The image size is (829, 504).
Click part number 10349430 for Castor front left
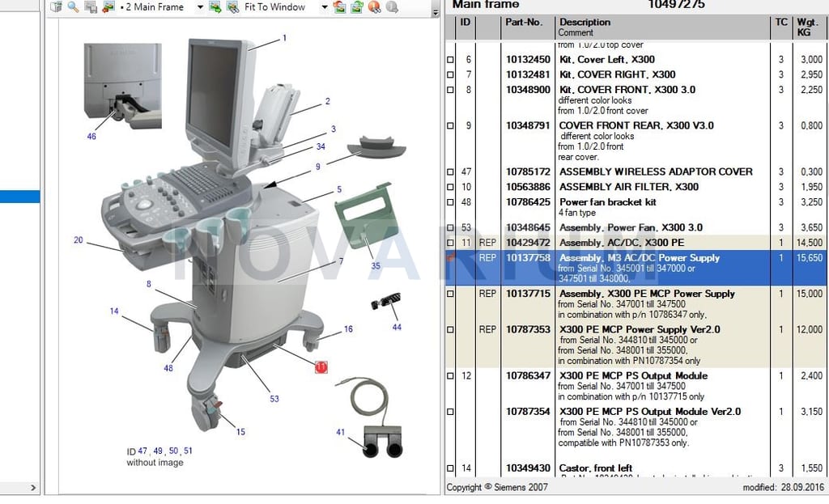click(x=528, y=468)
